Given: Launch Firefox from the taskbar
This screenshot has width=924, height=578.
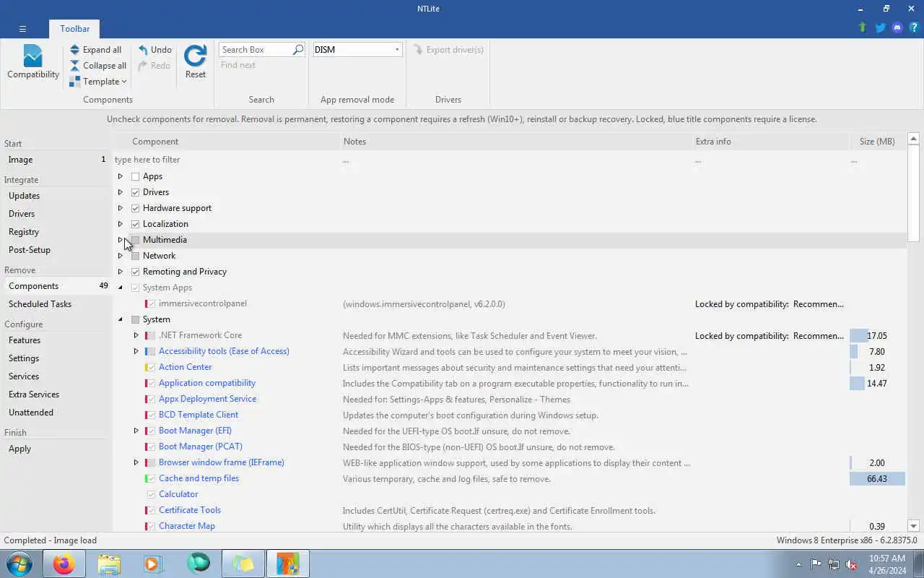Looking at the screenshot, I should [64, 564].
